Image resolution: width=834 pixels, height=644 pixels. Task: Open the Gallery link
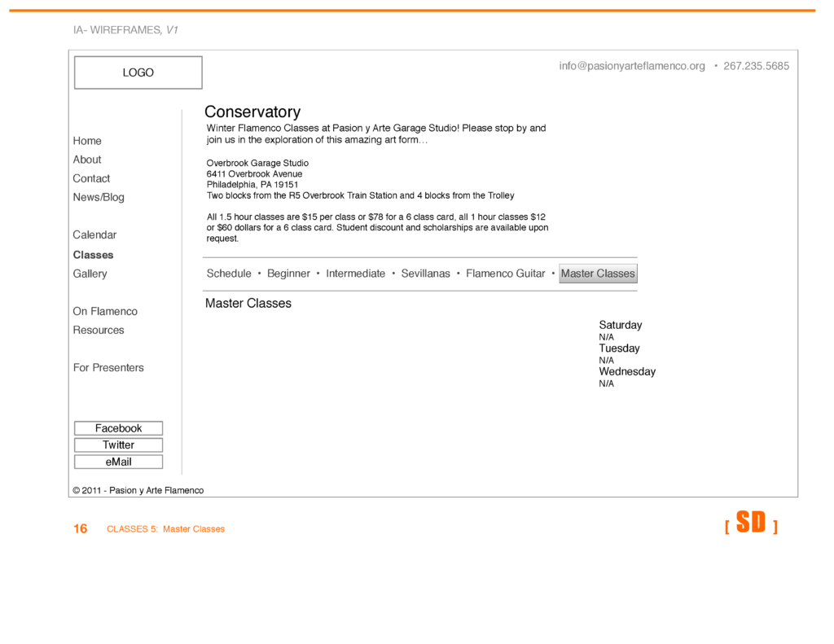(90, 274)
